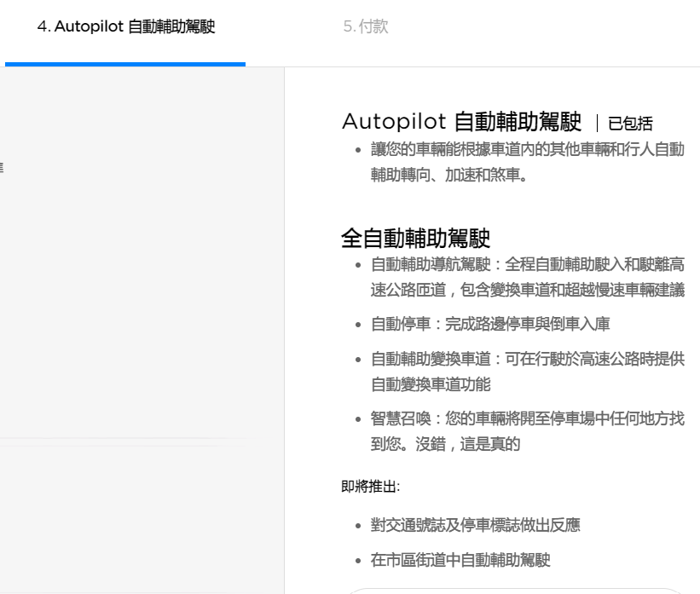Click the 自動輔助導航駕駛 bullet item

(528, 277)
